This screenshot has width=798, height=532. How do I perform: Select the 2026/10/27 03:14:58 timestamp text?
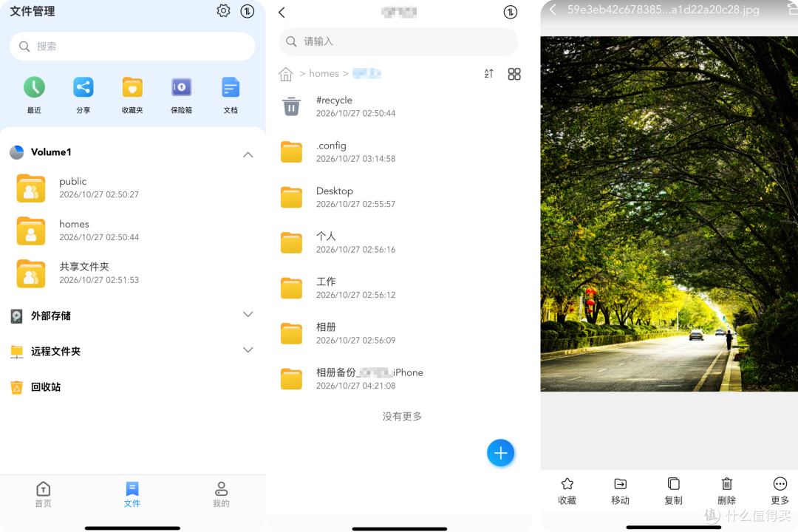(355, 159)
